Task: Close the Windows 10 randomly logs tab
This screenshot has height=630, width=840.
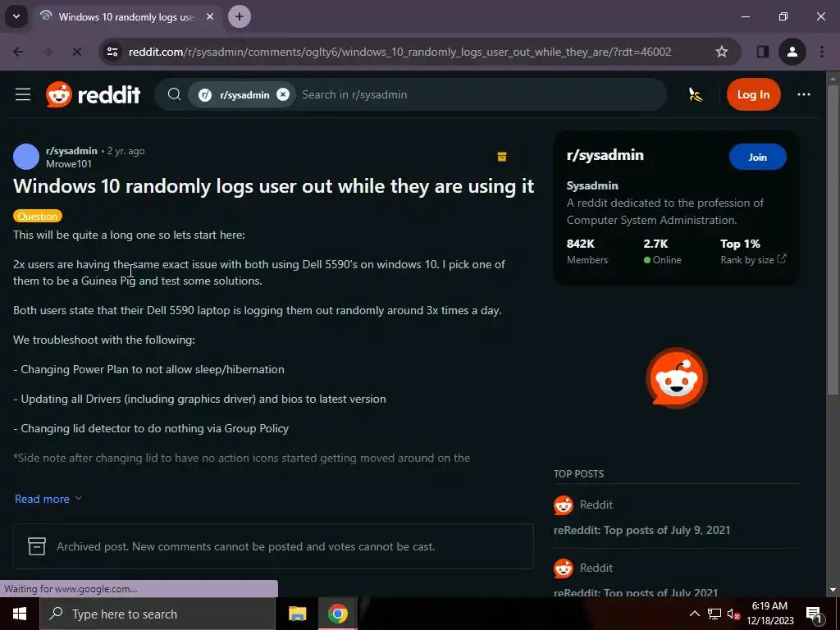Action: pyautogui.click(x=210, y=16)
